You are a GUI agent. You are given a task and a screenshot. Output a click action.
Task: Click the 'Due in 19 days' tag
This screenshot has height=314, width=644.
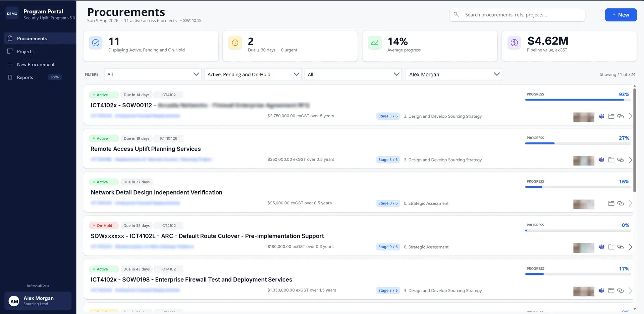tap(137, 138)
